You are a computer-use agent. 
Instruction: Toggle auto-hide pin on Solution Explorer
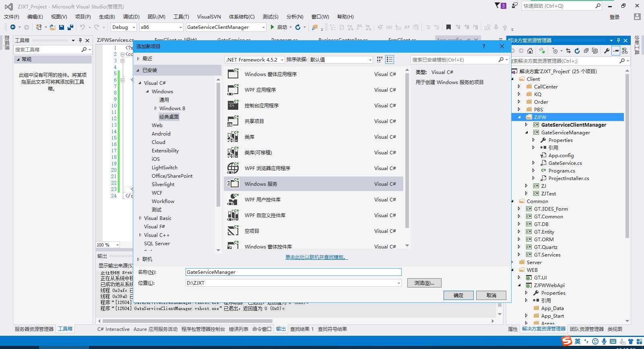618,40
